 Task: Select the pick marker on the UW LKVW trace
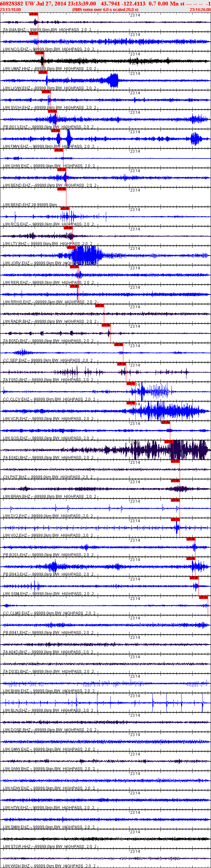[x=43, y=73]
